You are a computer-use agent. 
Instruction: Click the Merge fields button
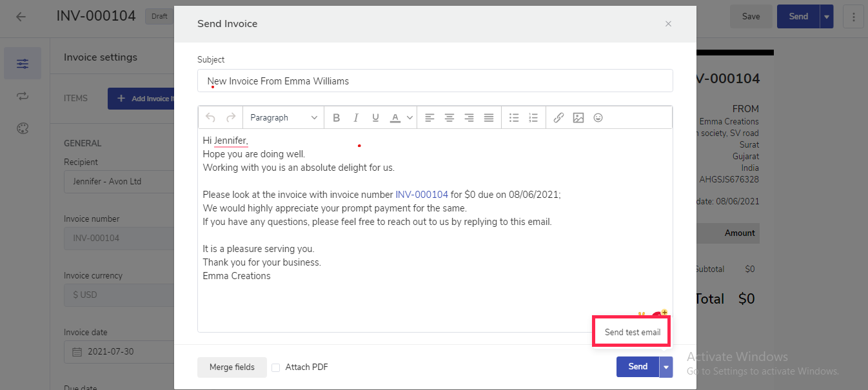click(232, 367)
